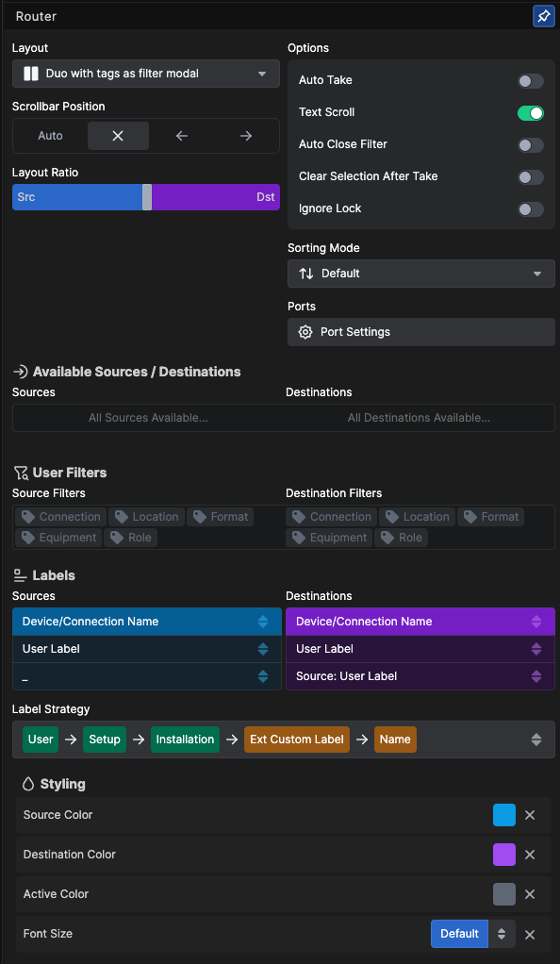Image resolution: width=560 pixels, height=964 pixels.
Task: Click the source Format filter tag
Action: tap(220, 517)
